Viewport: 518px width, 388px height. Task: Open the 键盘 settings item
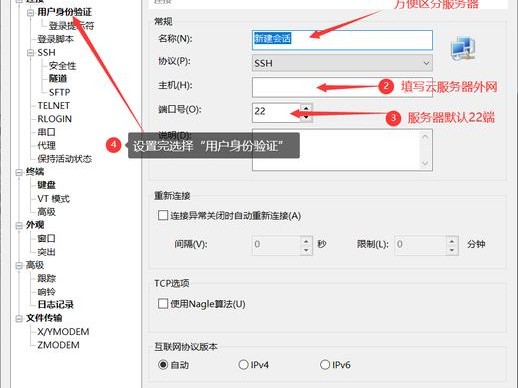(x=46, y=185)
